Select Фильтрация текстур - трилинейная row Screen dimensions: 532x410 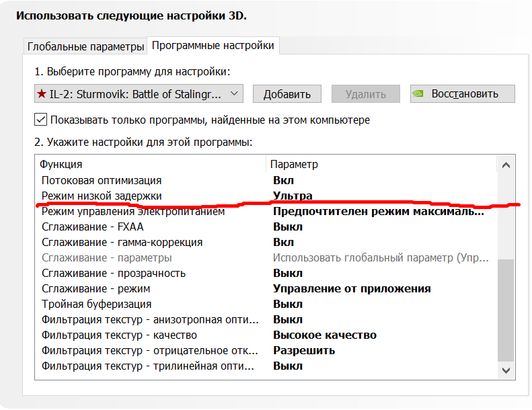click(266, 366)
